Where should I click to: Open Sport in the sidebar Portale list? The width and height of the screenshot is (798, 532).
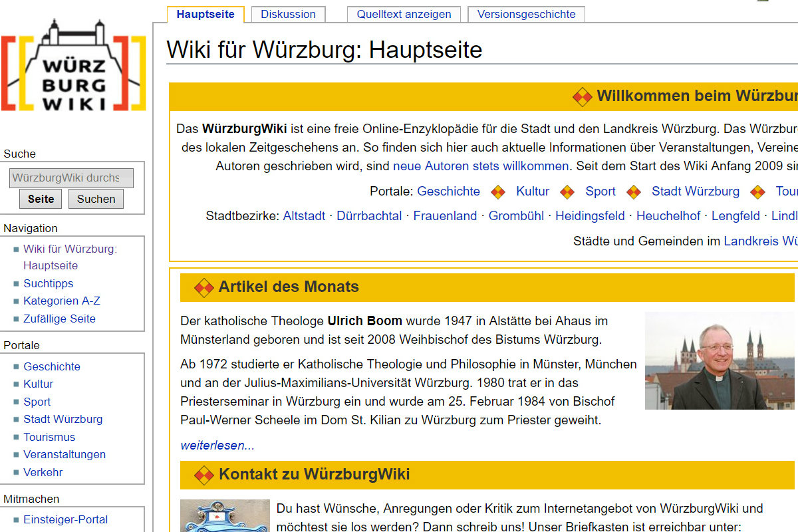coord(37,402)
